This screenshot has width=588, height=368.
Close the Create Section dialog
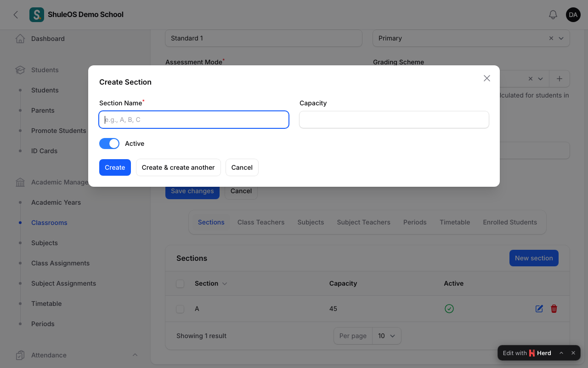coord(487,78)
